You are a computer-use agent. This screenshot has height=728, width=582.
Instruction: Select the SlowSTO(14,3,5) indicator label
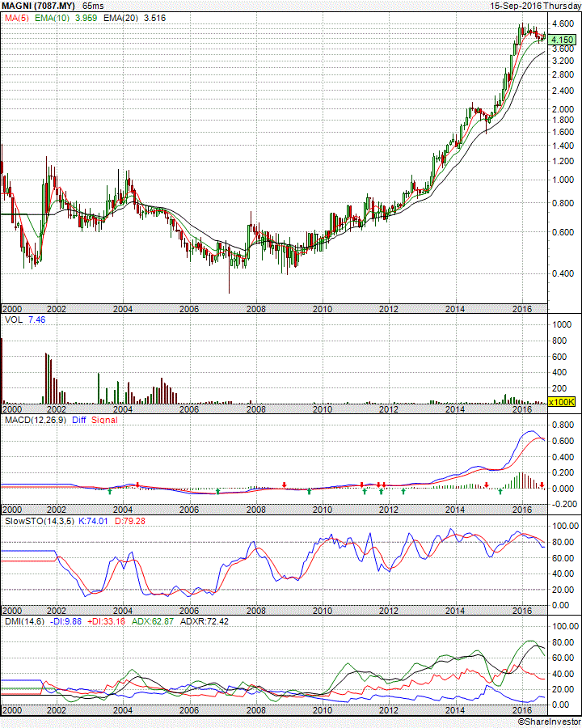(40, 522)
